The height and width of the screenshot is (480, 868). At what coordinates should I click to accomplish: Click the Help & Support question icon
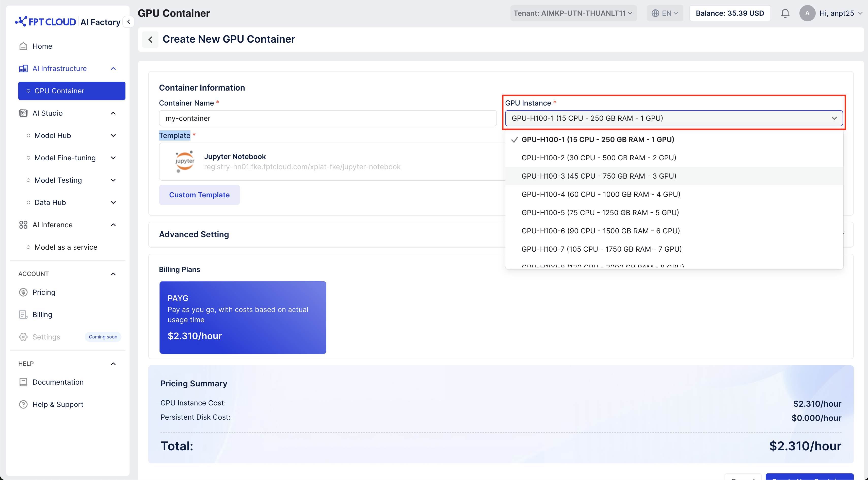tap(23, 404)
